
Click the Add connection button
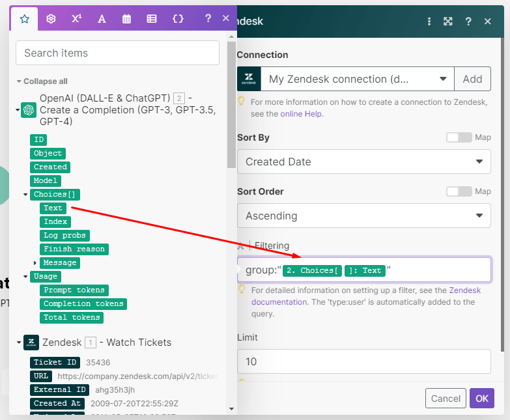coord(472,79)
